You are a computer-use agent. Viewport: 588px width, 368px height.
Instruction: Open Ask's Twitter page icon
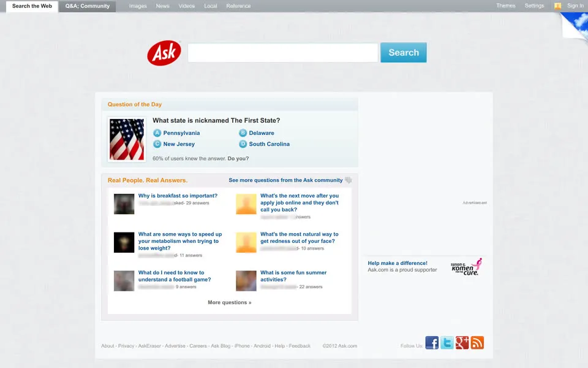click(x=447, y=342)
